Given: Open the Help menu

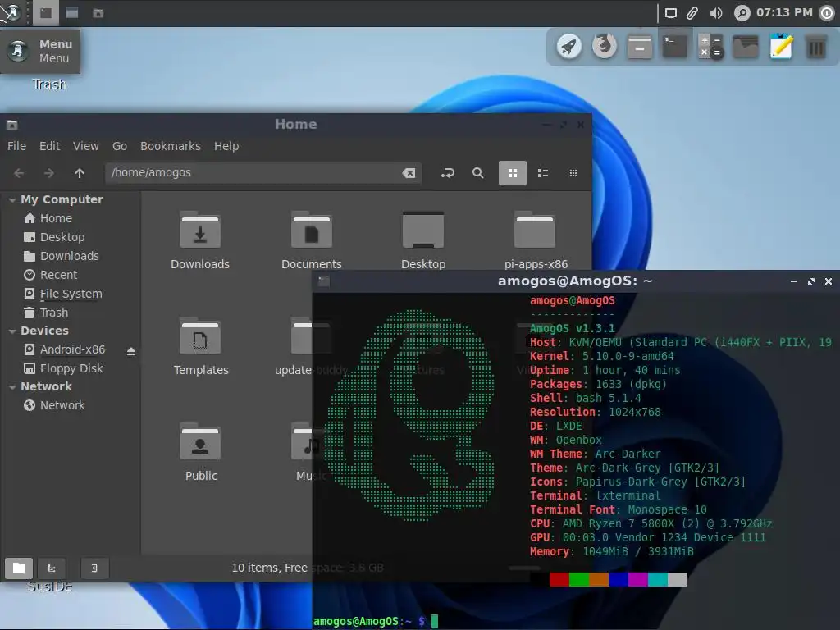Looking at the screenshot, I should coord(226,146).
